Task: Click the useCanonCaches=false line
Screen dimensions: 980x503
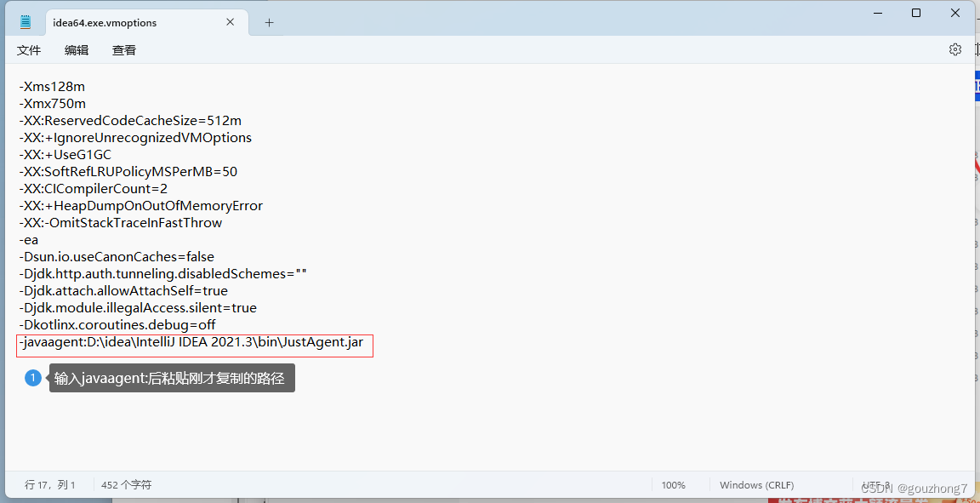Action: 117,256
